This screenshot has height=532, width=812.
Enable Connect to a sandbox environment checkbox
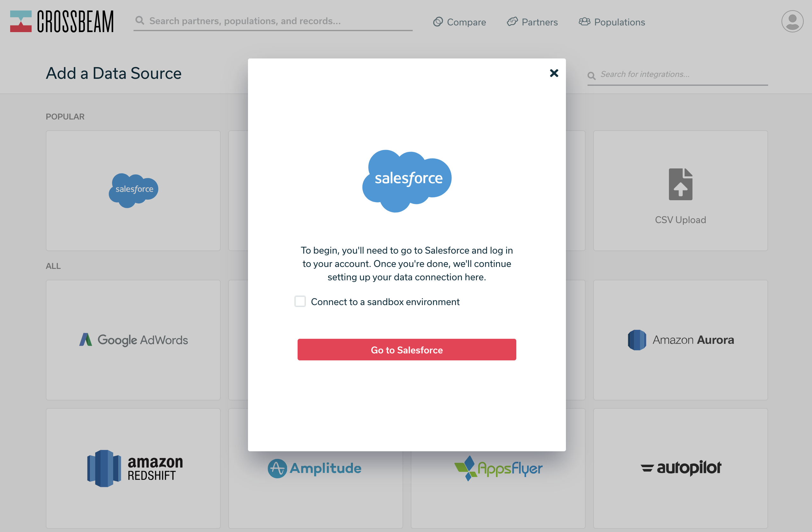coord(299,301)
